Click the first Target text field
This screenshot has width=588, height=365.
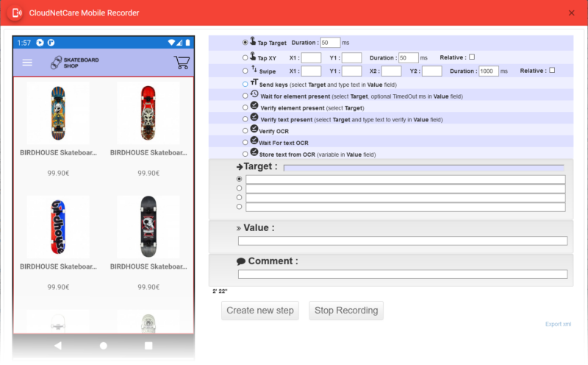406,180
